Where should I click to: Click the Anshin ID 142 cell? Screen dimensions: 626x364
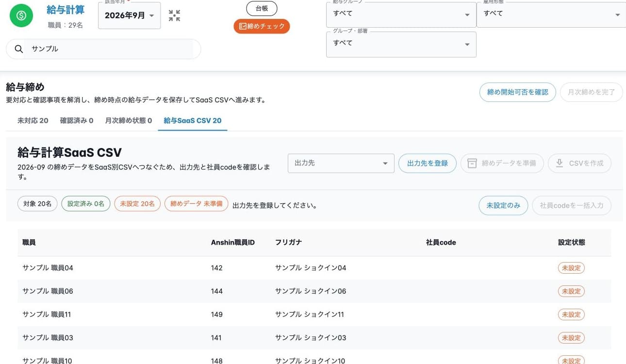tap(217, 268)
